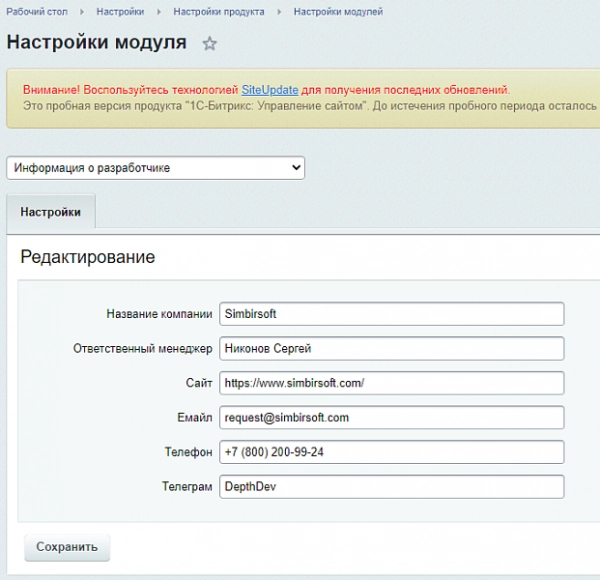This screenshot has width=600, height=580.
Task: Open the SiteUpdate link
Action: click(270, 90)
